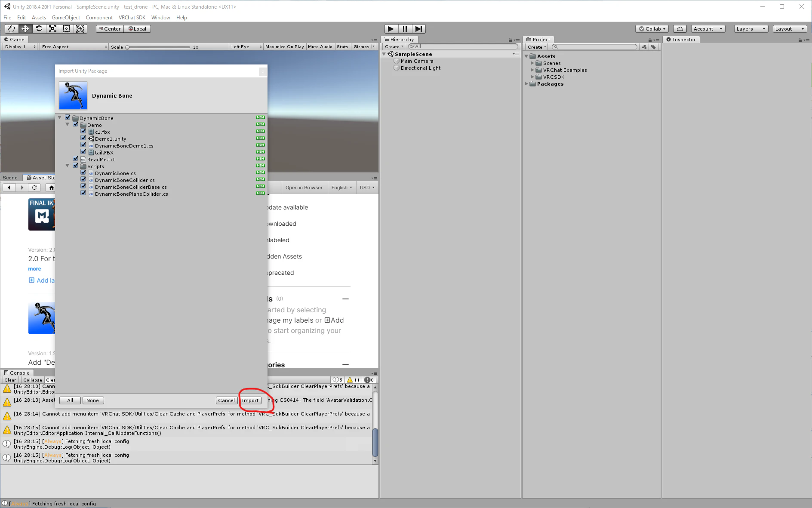
Task: Click the FINAL IK asset thumbnail
Action: pos(42,214)
